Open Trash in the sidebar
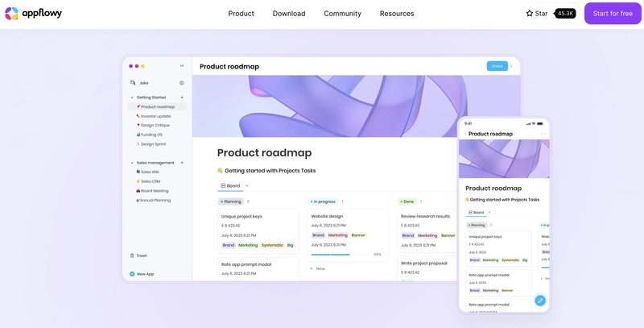The height and width of the screenshot is (328, 644). pyautogui.click(x=138, y=255)
